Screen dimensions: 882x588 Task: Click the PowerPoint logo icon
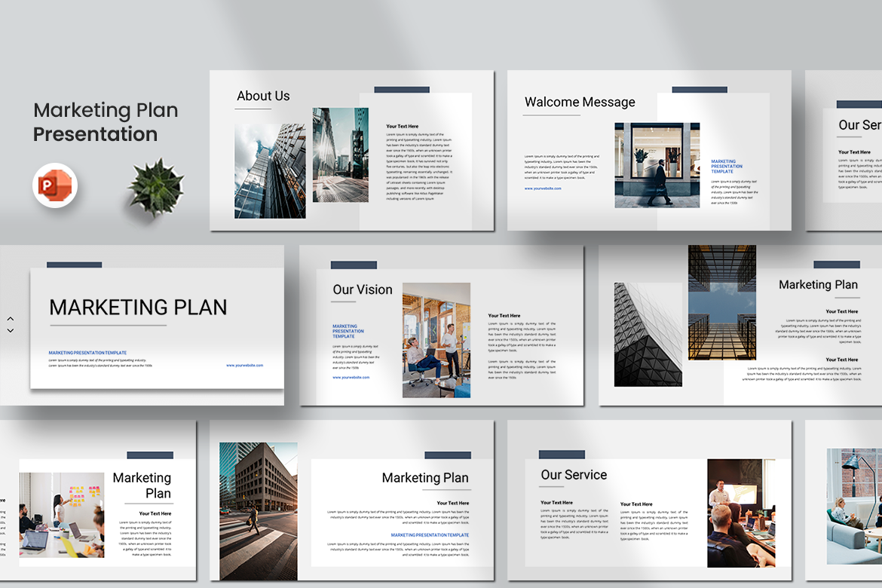click(55, 185)
